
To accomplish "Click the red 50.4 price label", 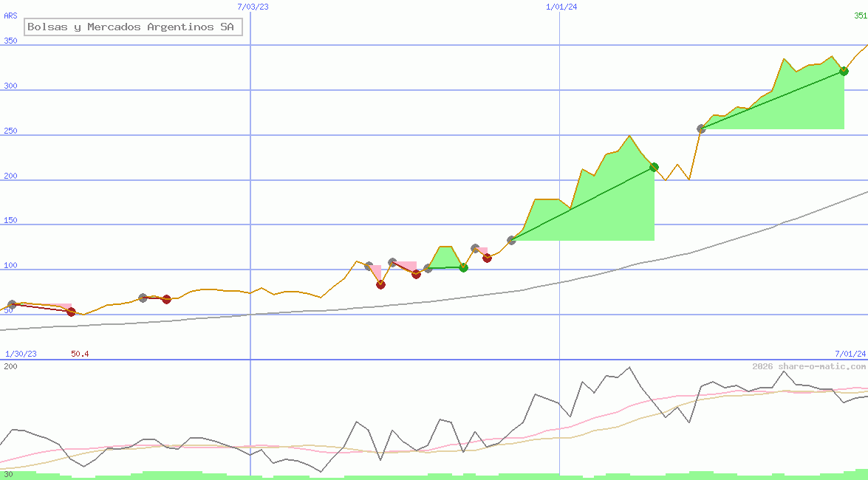I will tap(80, 354).
